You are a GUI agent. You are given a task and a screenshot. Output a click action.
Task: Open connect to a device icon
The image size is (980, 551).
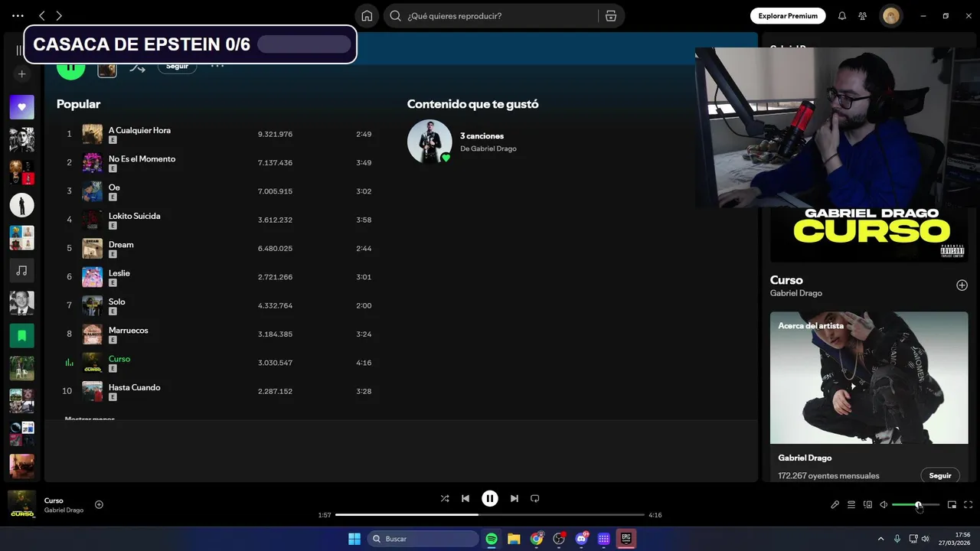coord(867,504)
